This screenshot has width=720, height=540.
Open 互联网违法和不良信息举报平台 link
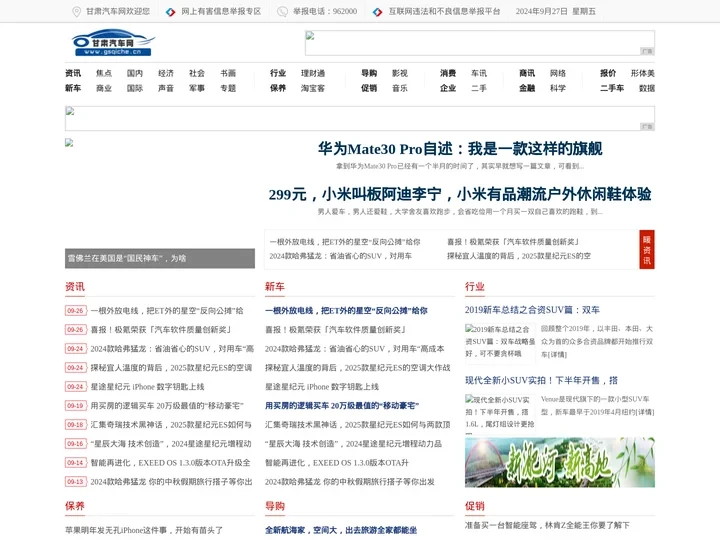444,11
